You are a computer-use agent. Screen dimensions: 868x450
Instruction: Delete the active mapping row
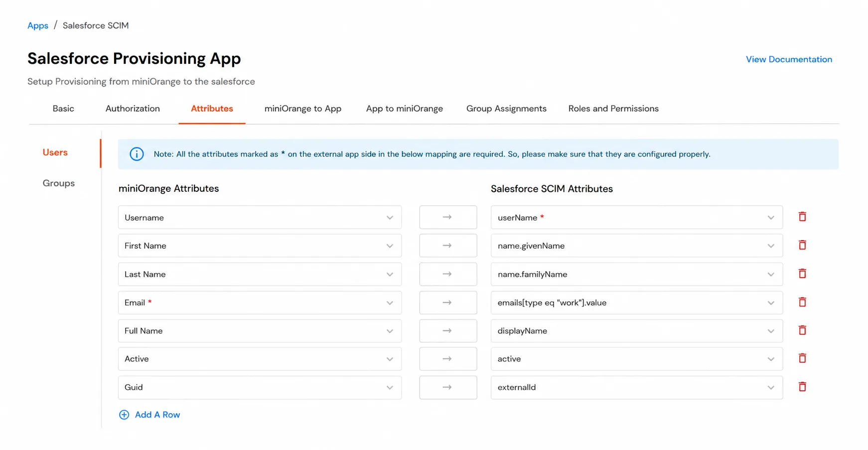pyautogui.click(x=802, y=358)
